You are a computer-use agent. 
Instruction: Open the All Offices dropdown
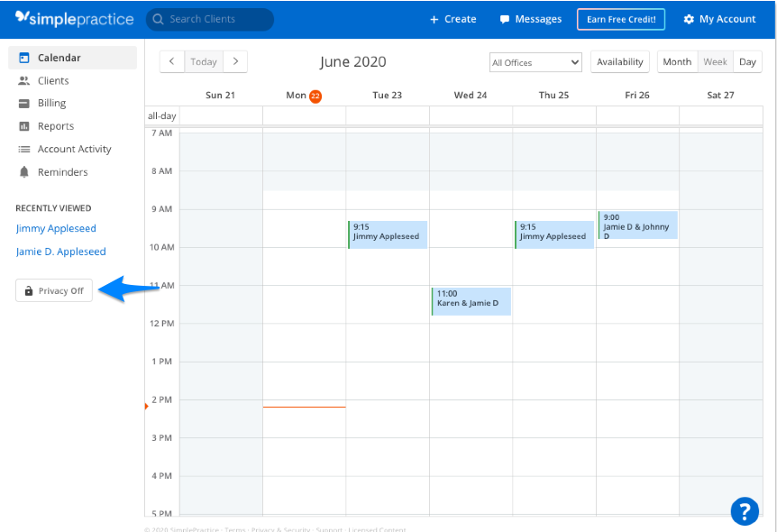click(535, 62)
